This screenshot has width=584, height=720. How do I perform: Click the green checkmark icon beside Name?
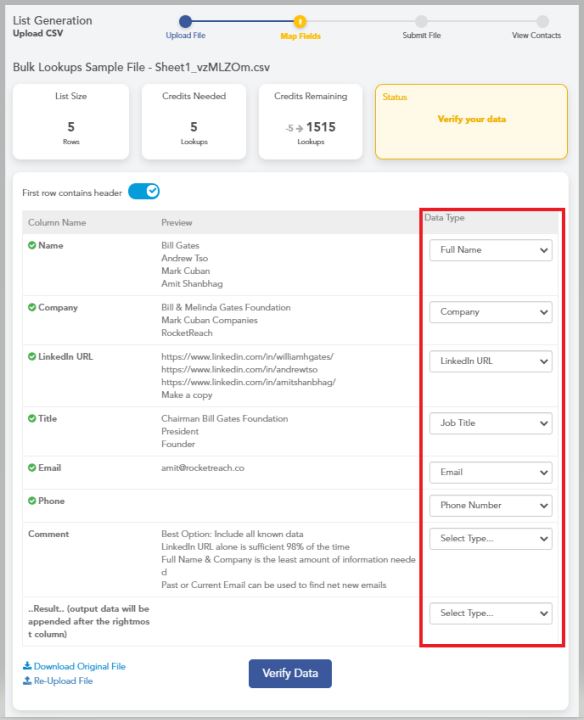(x=32, y=245)
